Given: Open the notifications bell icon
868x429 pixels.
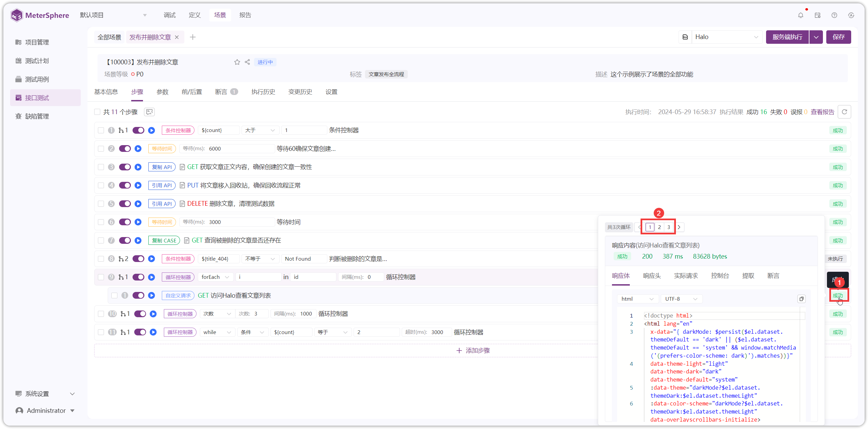Looking at the screenshot, I should tap(801, 15).
